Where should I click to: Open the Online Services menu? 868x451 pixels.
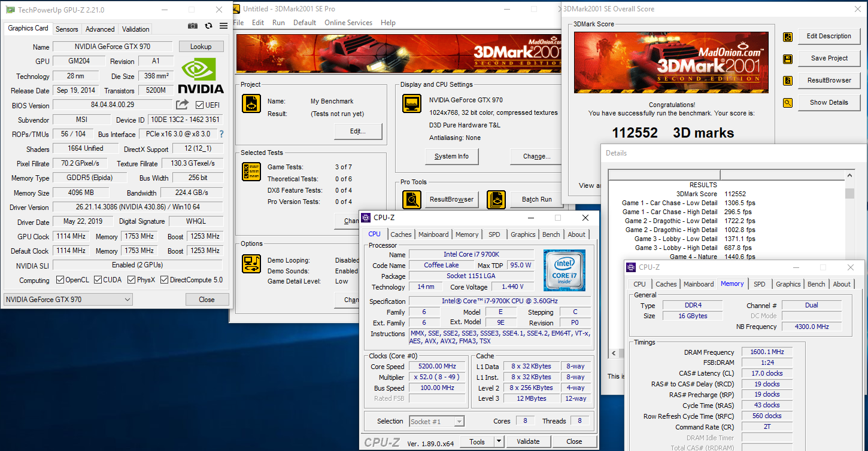348,23
